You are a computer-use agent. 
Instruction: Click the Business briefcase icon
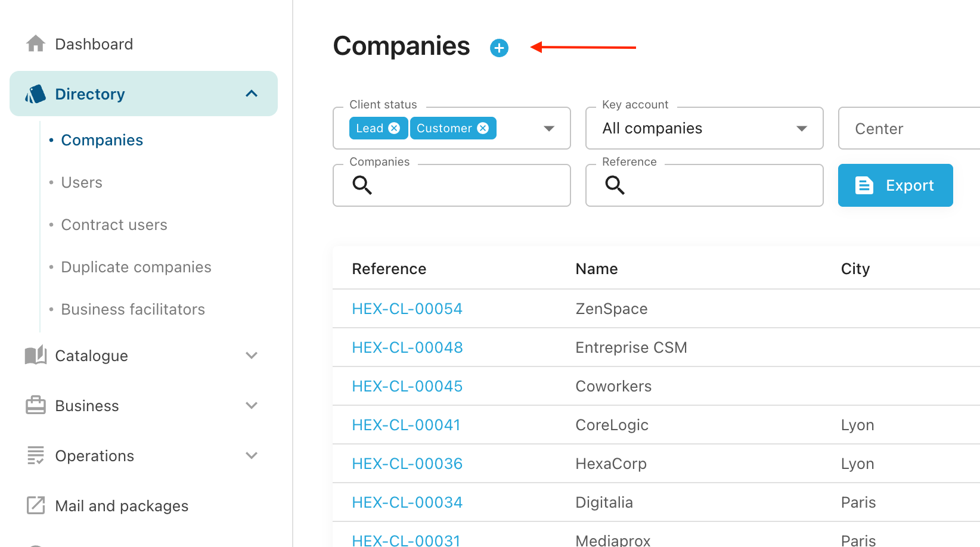pos(36,405)
